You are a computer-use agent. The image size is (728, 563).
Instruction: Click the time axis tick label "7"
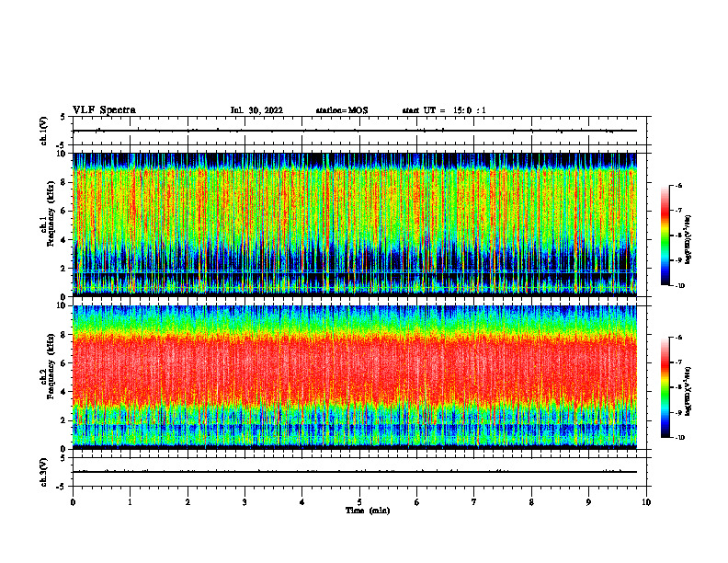(x=474, y=502)
